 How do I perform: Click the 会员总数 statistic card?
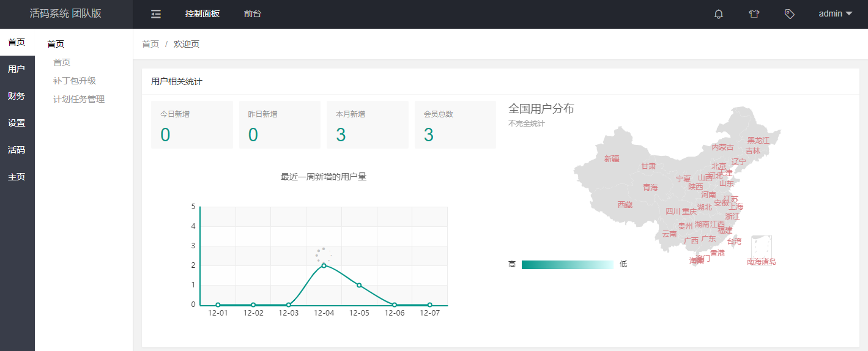click(455, 125)
